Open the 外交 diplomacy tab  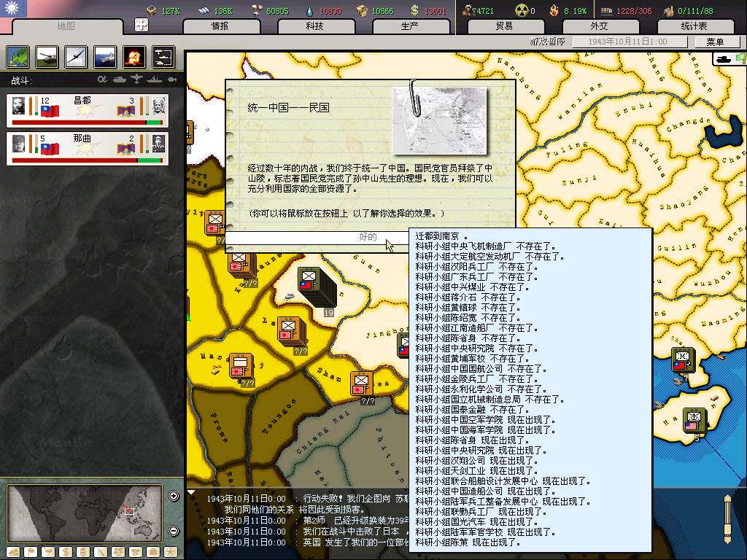pyautogui.click(x=600, y=26)
